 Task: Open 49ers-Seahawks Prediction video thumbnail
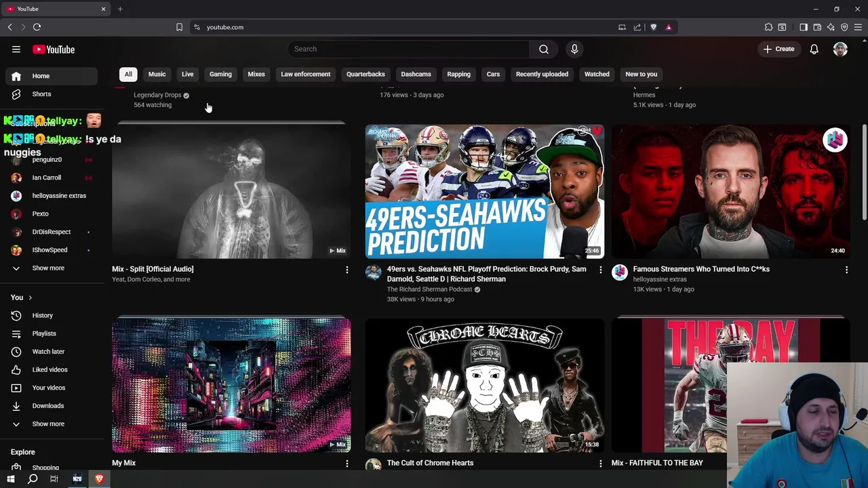click(x=484, y=191)
